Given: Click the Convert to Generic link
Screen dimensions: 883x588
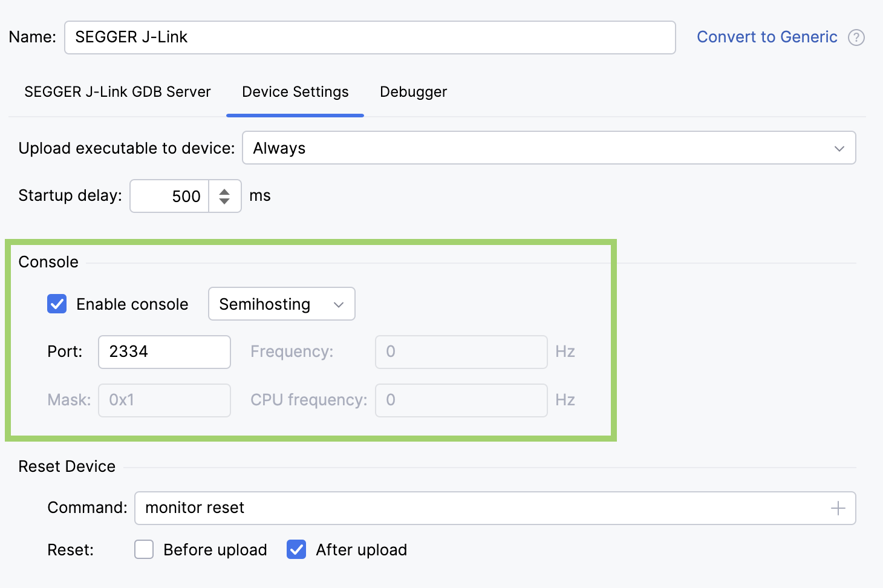Looking at the screenshot, I should pyautogui.click(x=767, y=37).
